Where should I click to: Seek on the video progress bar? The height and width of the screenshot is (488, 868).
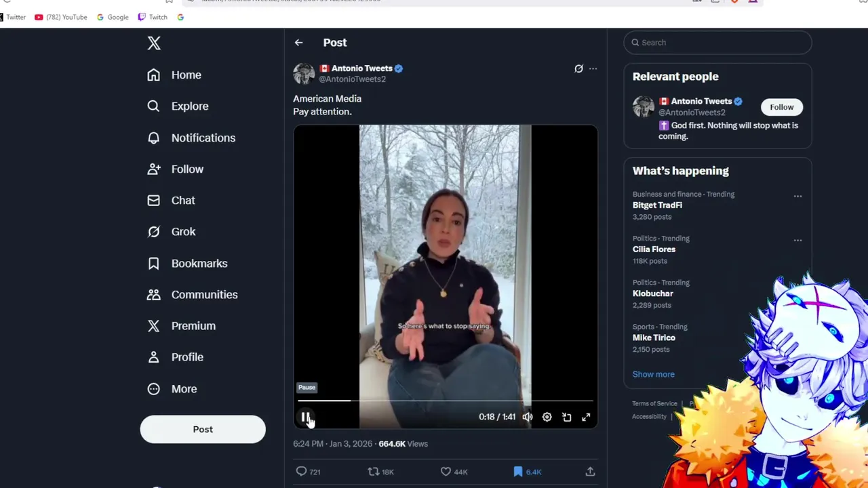tap(445, 401)
